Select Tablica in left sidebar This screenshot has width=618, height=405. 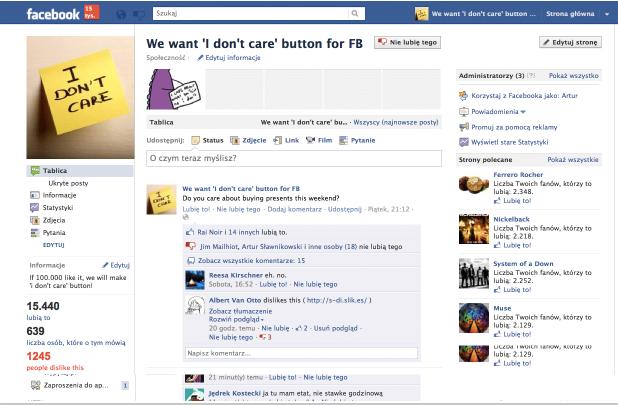point(80,171)
